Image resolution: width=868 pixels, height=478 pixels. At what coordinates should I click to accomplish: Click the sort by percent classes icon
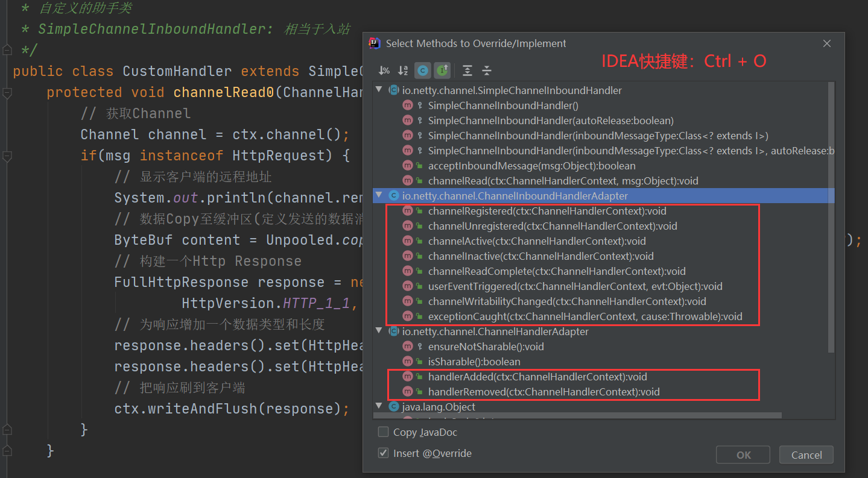pyautogui.click(x=384, y=71)
